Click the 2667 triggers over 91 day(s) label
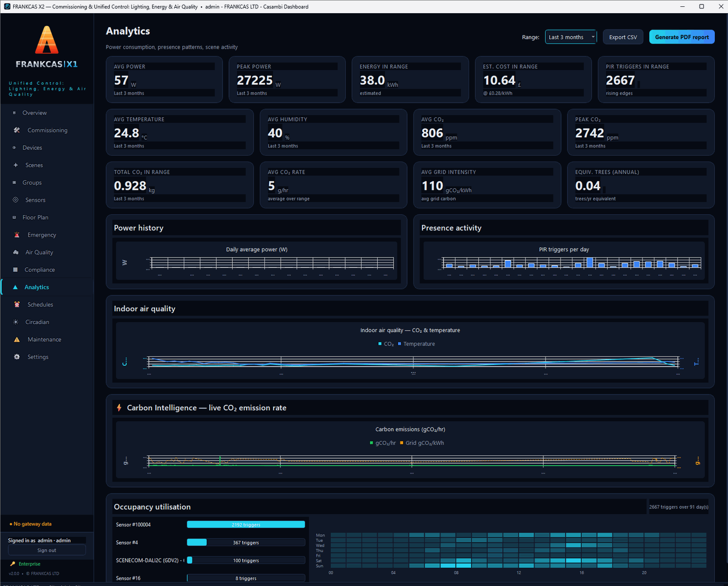728x586 pixels. [x=678, y=507]
